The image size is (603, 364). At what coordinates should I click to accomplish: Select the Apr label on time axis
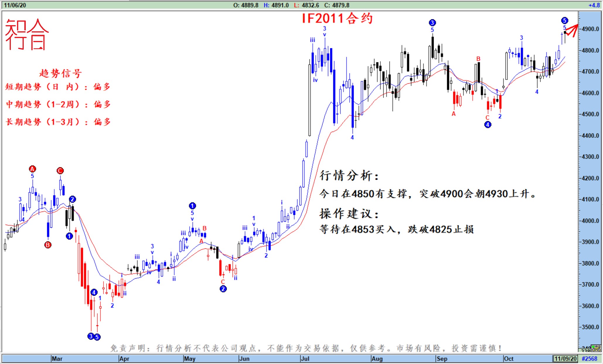tap(124, 359)
